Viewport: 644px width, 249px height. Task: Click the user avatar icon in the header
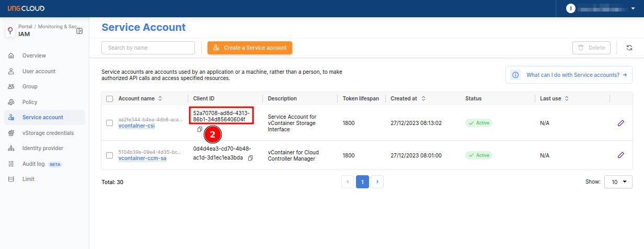coord(571,8)
